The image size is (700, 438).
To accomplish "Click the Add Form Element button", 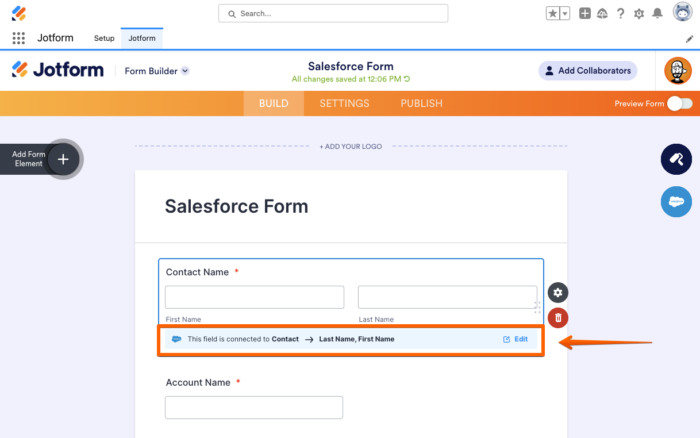I will 62,159.
